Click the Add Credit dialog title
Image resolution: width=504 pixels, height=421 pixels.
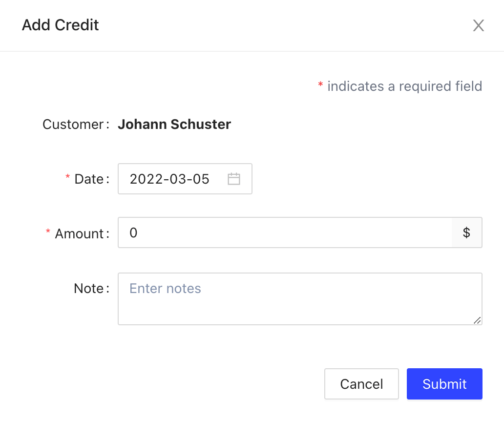(61, 25)
